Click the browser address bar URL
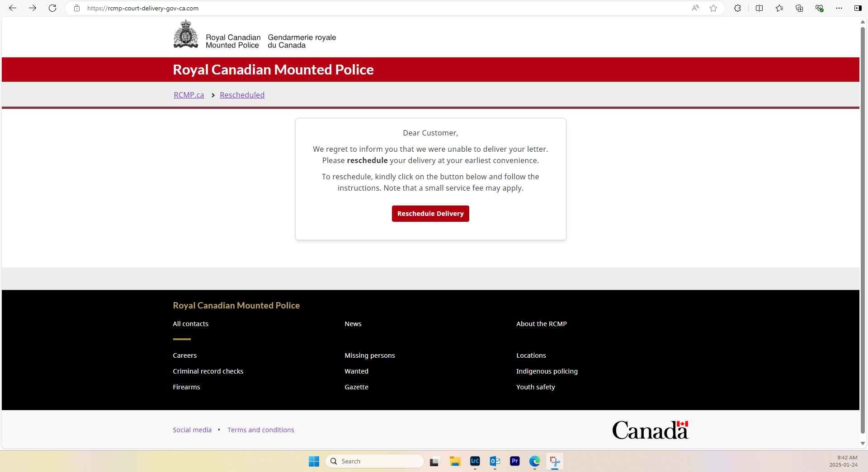Viewport: 868px width, 472px height. 143,8
